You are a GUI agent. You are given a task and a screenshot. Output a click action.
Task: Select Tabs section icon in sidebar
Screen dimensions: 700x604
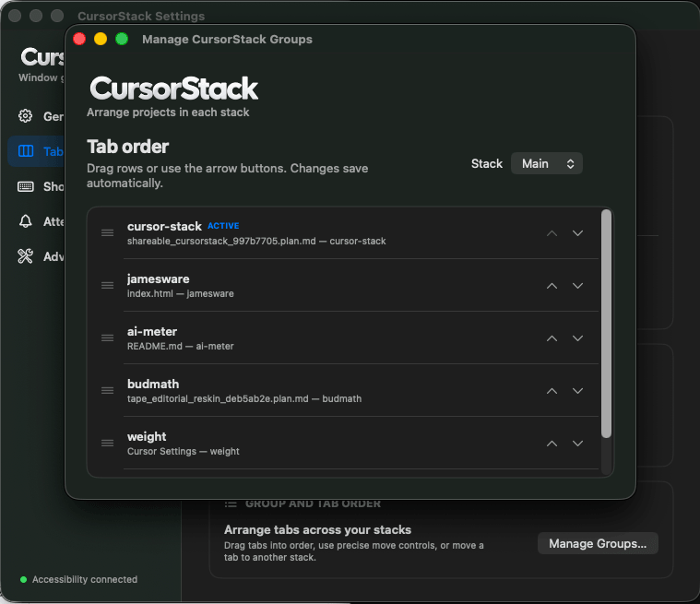[26, 151]
